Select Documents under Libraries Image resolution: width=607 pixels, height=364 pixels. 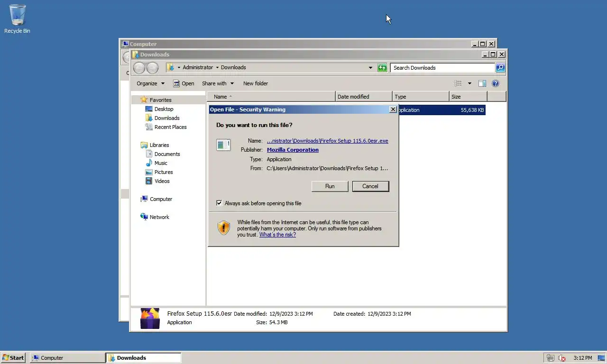click(x=167, y=154)
